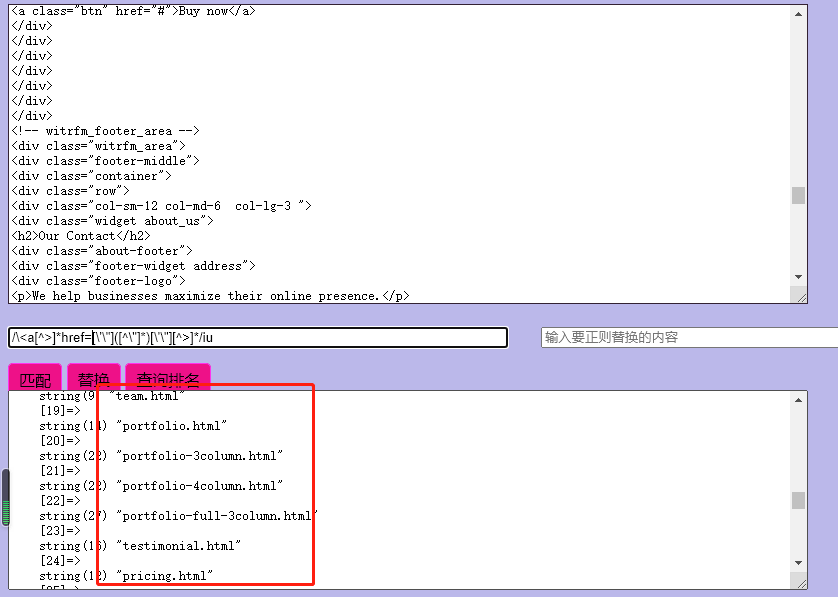Click the 匹配 (match) button
Image resolution: width=838 pixels, height=597 pixels.
point(35,379)
